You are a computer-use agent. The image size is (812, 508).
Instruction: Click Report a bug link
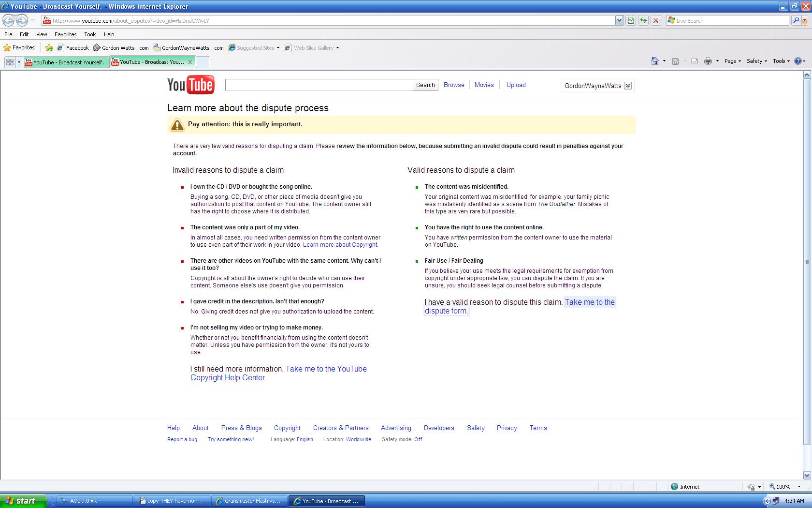pos(182,439)
